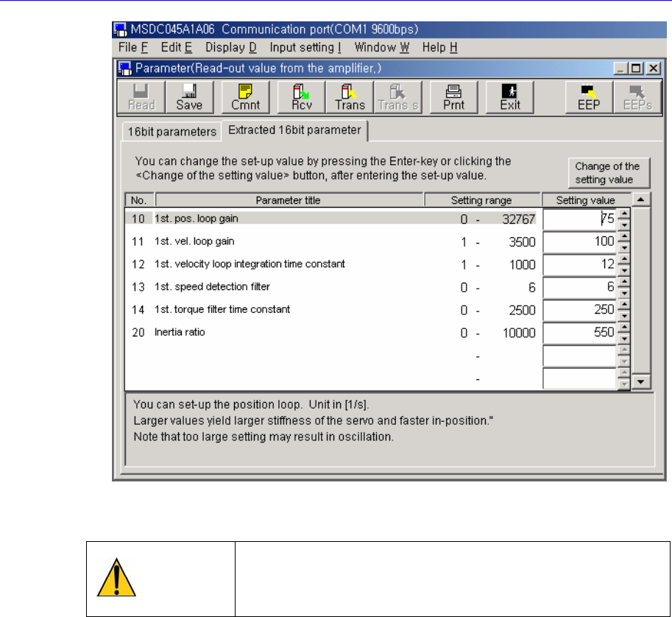Open the Display menu
The width and height of the screenshot is (672, 617).
pos(230,47)
